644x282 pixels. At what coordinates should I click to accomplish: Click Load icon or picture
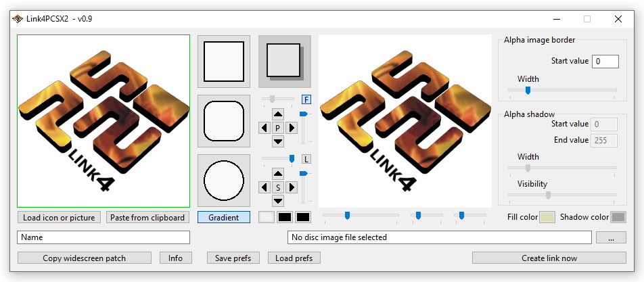(59, 218)
